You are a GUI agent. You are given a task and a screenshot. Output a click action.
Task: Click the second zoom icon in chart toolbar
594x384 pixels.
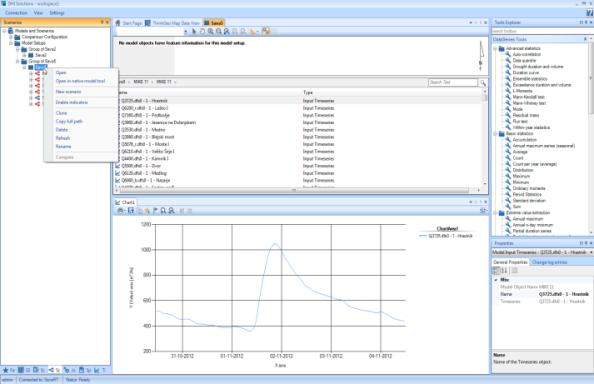point(172,211)
